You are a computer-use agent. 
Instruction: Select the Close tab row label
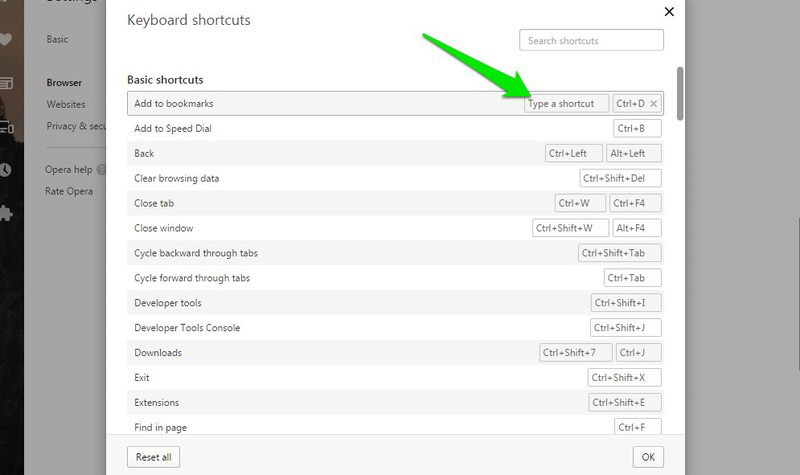pos(154,203)
